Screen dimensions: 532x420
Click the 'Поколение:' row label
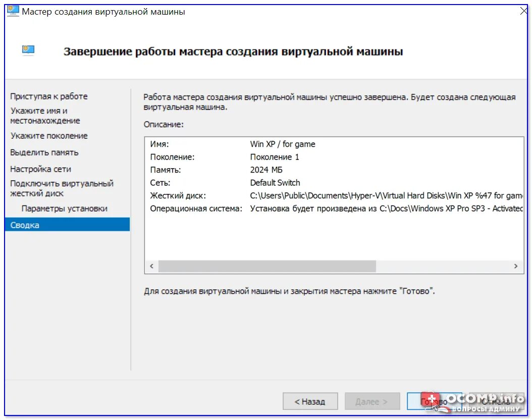tap(172, 157)
